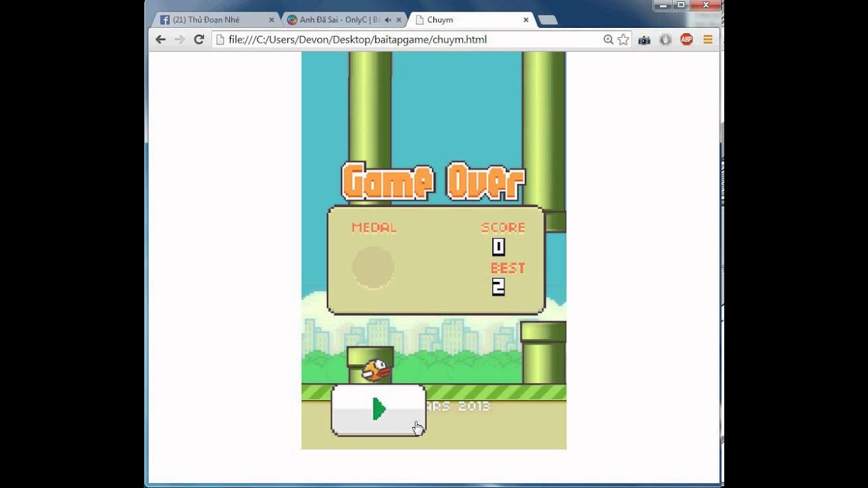Click the gray circular extension icon

pyautogui.click(x=665, y=39)
